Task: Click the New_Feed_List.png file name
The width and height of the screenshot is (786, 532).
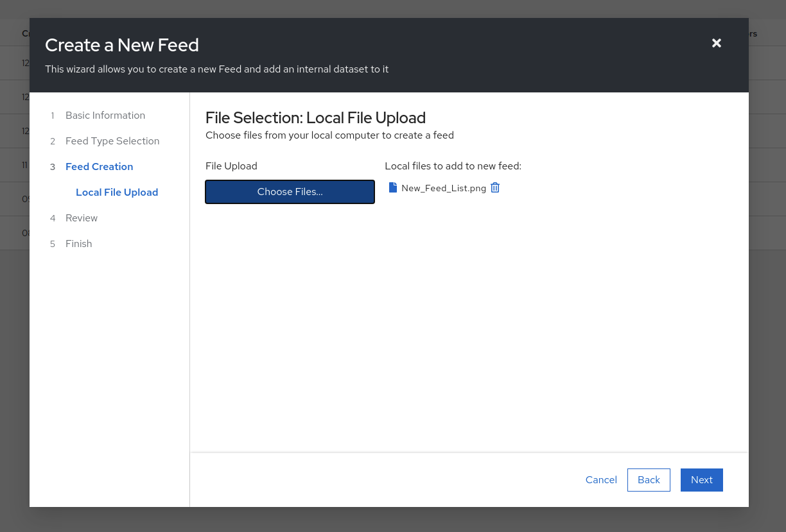Action: pyautogui.click(x=444, y=188)
